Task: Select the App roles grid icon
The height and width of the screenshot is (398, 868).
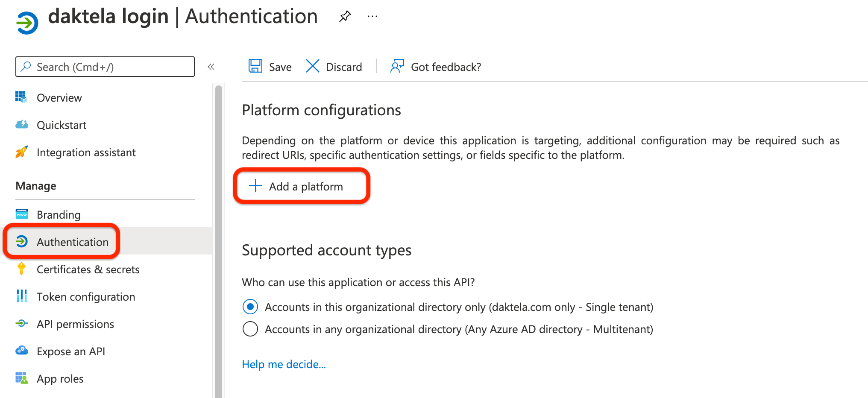Action: coord(21,378)
